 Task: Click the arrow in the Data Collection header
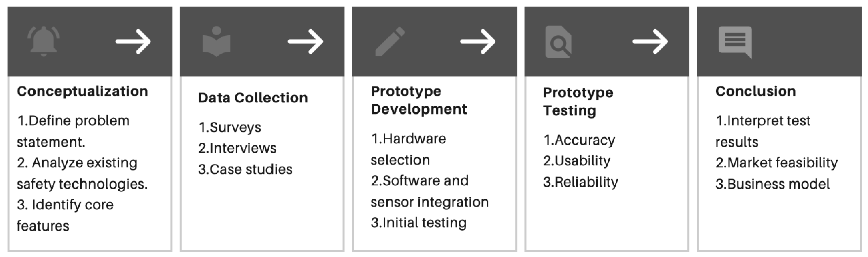305,41
